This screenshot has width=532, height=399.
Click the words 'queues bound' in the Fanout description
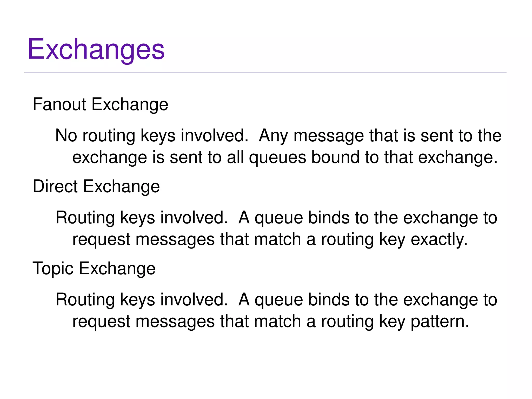(304, 158)
